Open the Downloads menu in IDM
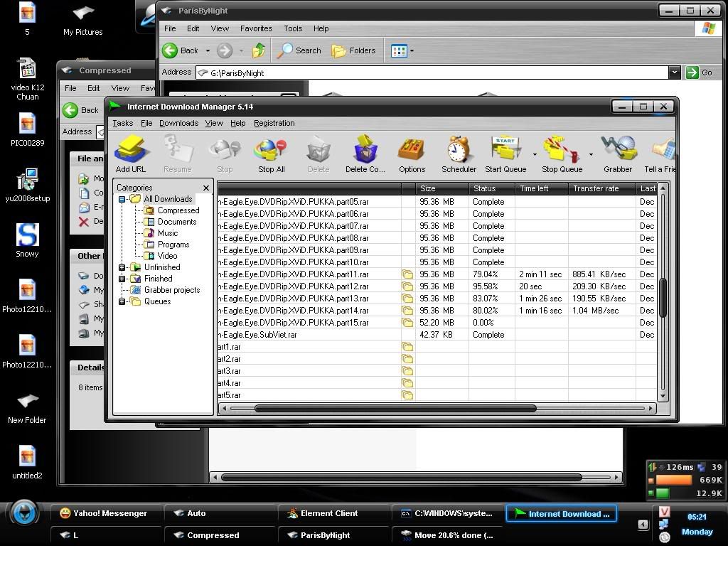 coord(178,123)
